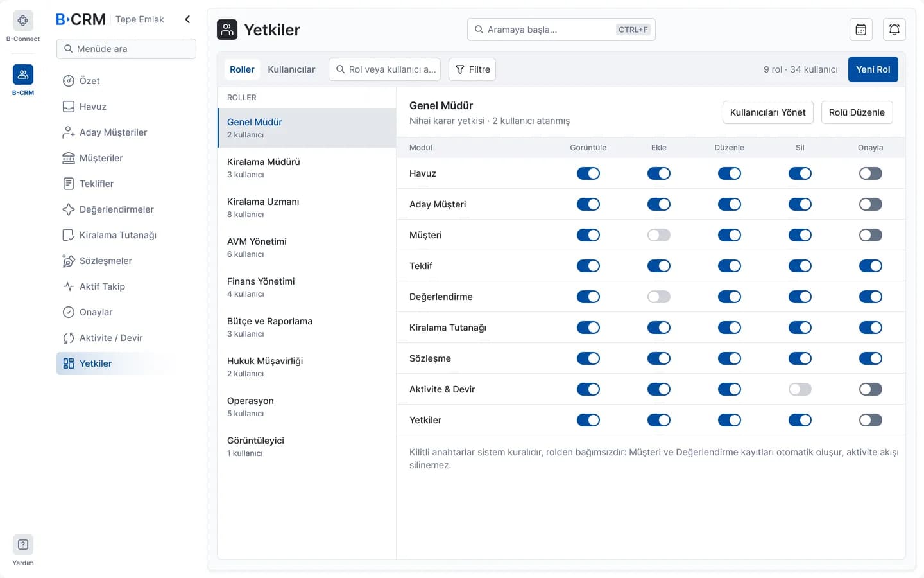Open the B-Connect app icon
Image resolution: width=924 pixels, height=578 pixels.
click(x=23, y=21)
